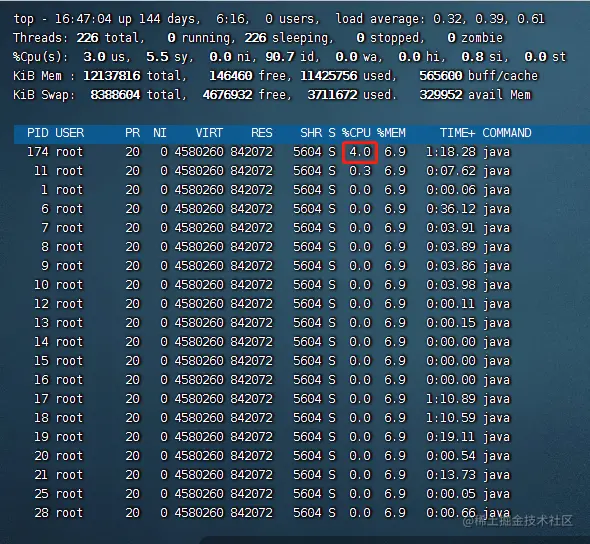This screenshot has width=590, height=544.
Task: Click the 0:13.73 TIME+ value
Action: click(451, 475)
